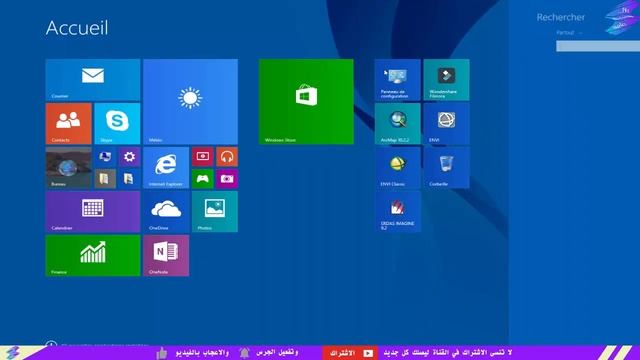Open the red Video tile
The width and height of the screenshot is (640, 360).
coord(203,157)
